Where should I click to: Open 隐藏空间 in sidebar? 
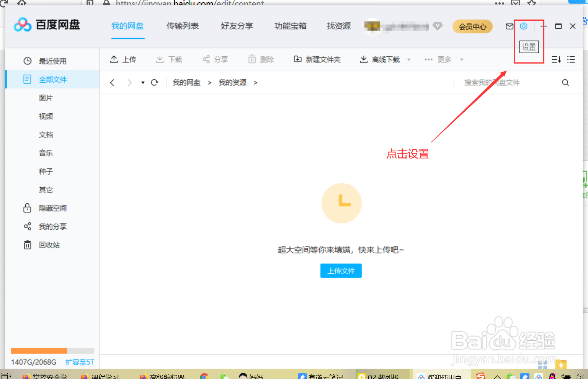(53, 208)
